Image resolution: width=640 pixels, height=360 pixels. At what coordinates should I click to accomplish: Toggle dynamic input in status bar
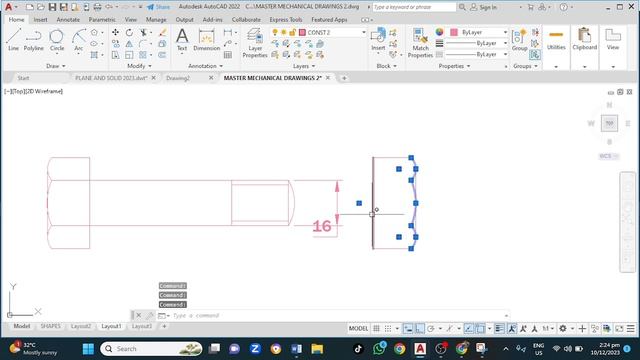point(408,329)
